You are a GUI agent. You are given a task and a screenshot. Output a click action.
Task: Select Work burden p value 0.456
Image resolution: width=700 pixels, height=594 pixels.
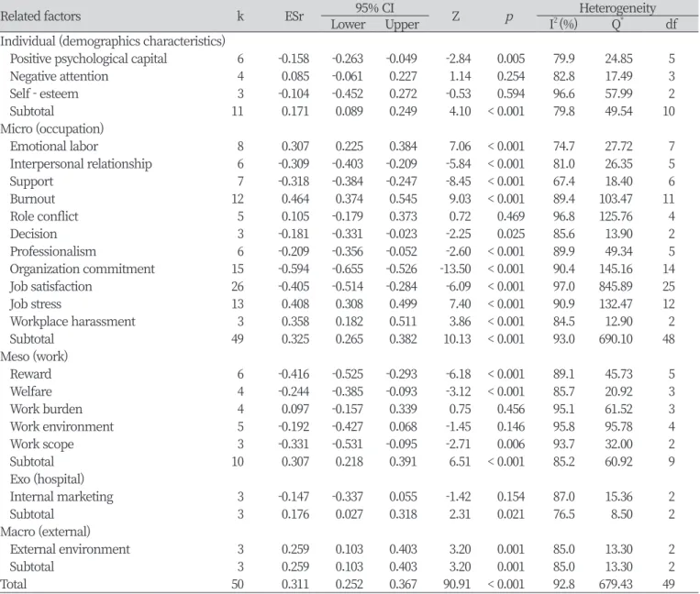[511, 409]
